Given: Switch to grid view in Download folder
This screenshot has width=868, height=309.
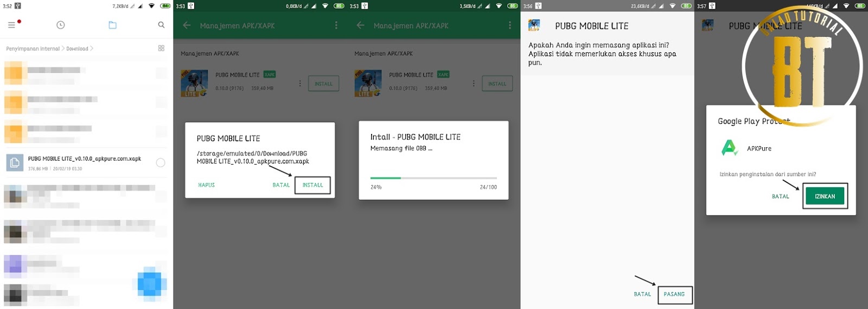Looking at the screenshot, I should pyautogui.click(x=161, y=48).
